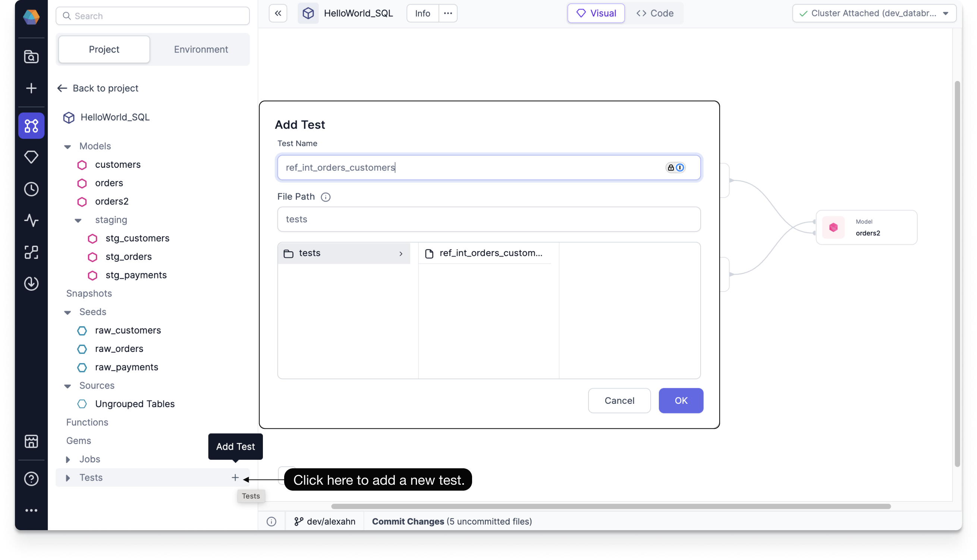Select ref_int_orders_custom... file in browser
Image resolution: width=977 pixels, height=560 pixels.
(x=485, y=253)
